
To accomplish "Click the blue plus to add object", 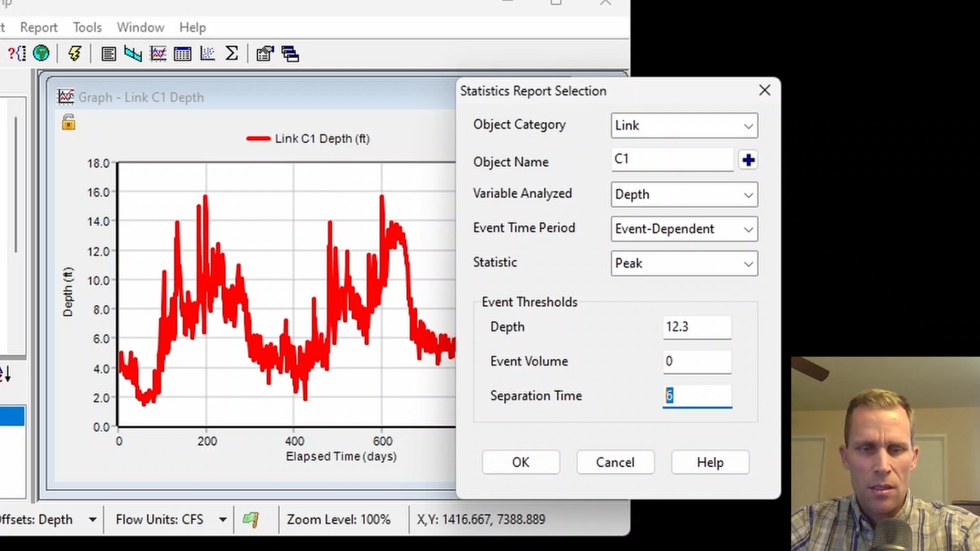I will [x=748, y=160].
